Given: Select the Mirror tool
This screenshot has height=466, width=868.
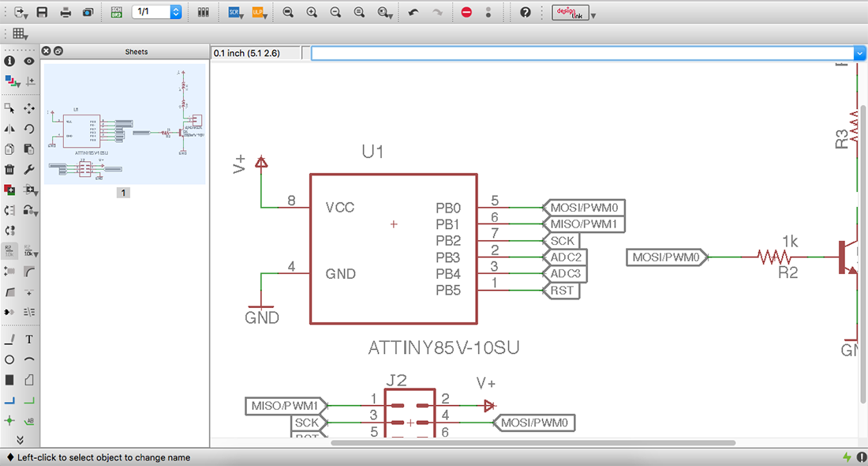Looking at the screenshot, I should tap(9, 129).
